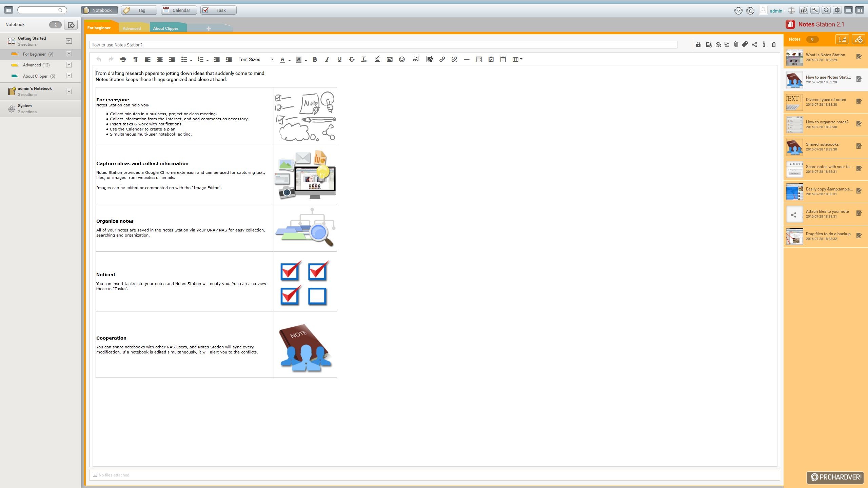Open snapshot save icon next to padlock
This screenshot has height=488, width=868.
[x=709, y=44]
